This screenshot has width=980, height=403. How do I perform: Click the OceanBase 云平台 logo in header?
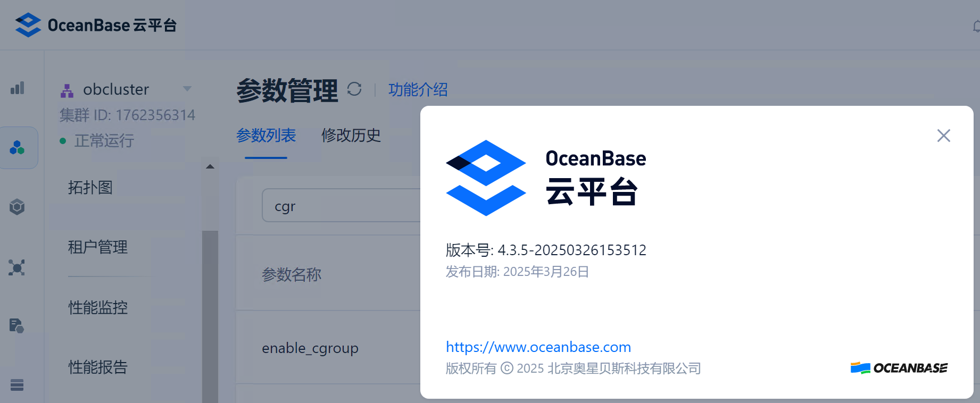pos(96,25)
